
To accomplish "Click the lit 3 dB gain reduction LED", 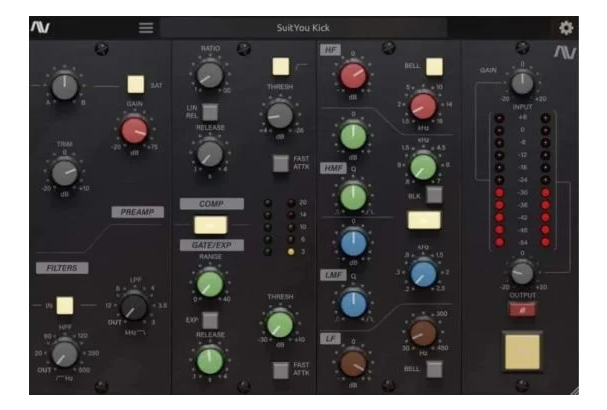I will pyautogui.click(x=291, y=252).
